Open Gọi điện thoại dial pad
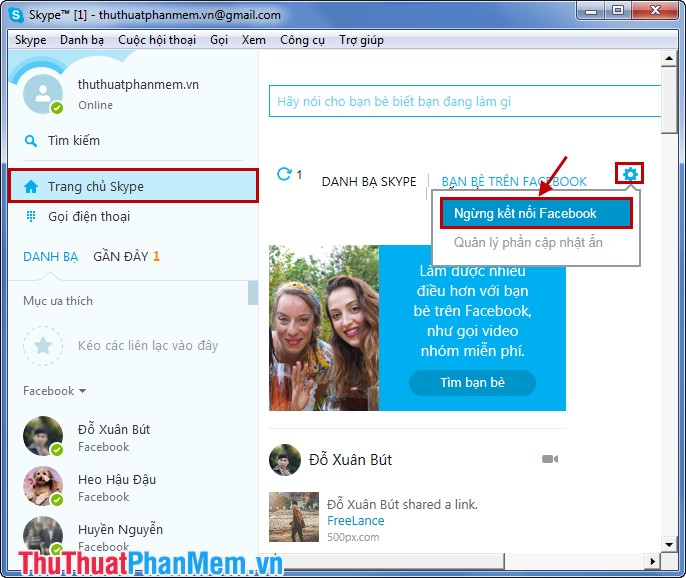The height and width of the screenshot is (578, 686). click(x=89, y=216)
